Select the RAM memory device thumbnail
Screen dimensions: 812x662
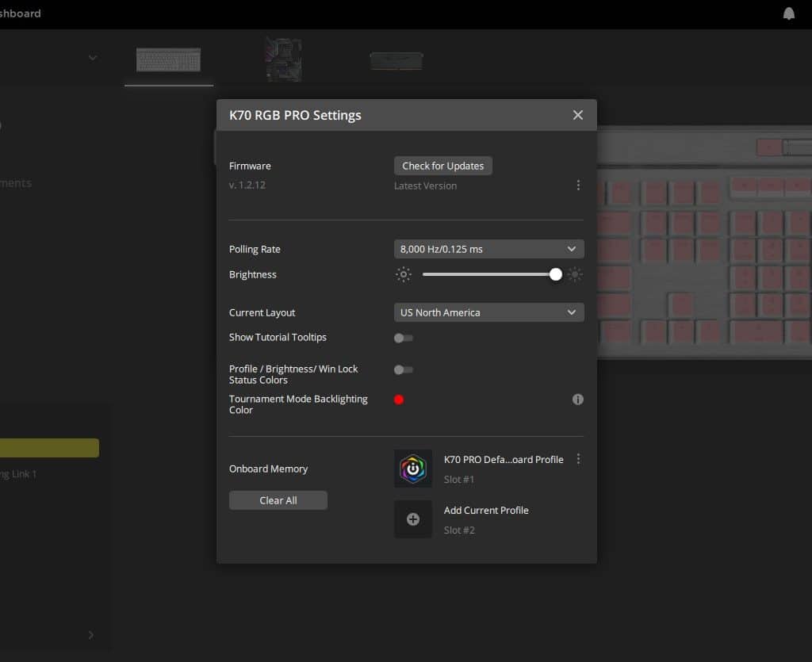click(396, 60)
